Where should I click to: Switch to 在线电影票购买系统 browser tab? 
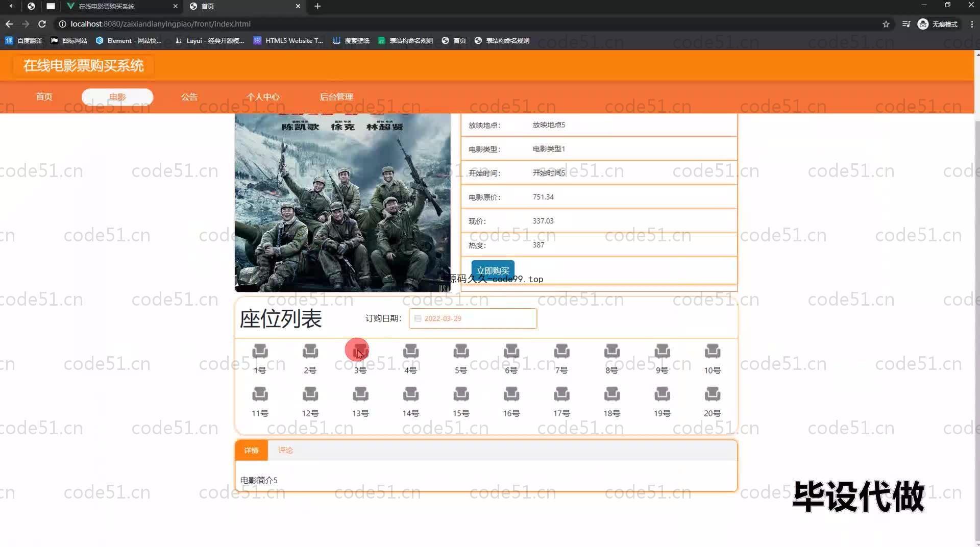coord(122,6)
